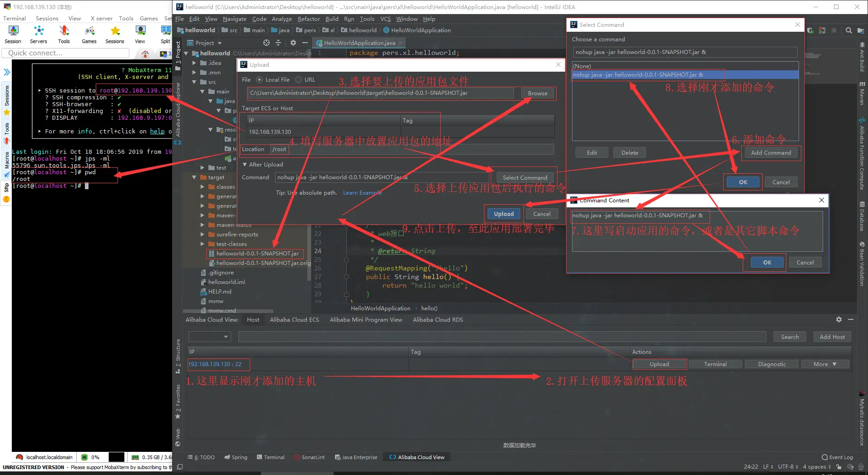Viewport: 868px width, 475px height.
Task: Switch to the Alibaba Cloud RDS tab
Action: click(x=438, y=320)
